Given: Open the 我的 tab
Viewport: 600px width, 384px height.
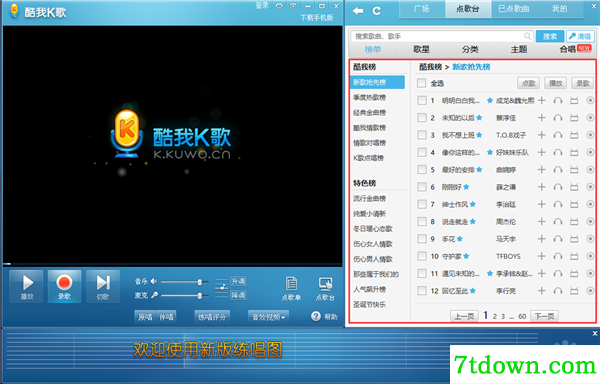Looking at the screenshot, I should point(559,9).
